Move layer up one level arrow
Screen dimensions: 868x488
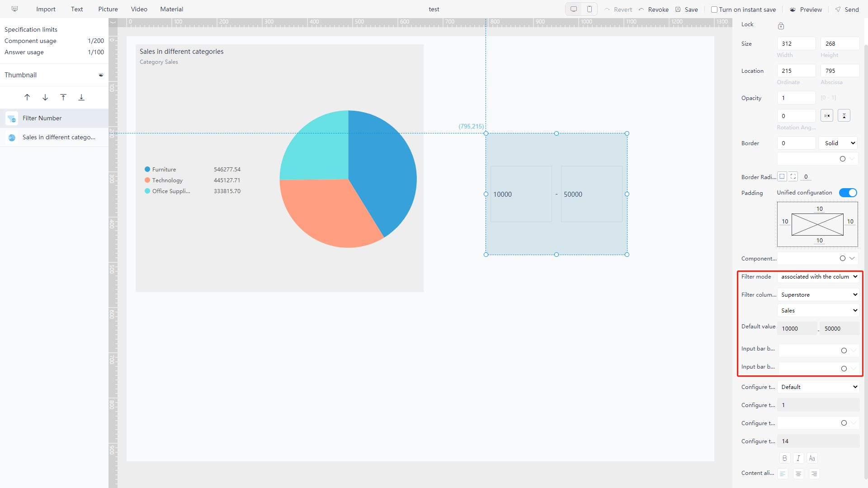[27, 97]
